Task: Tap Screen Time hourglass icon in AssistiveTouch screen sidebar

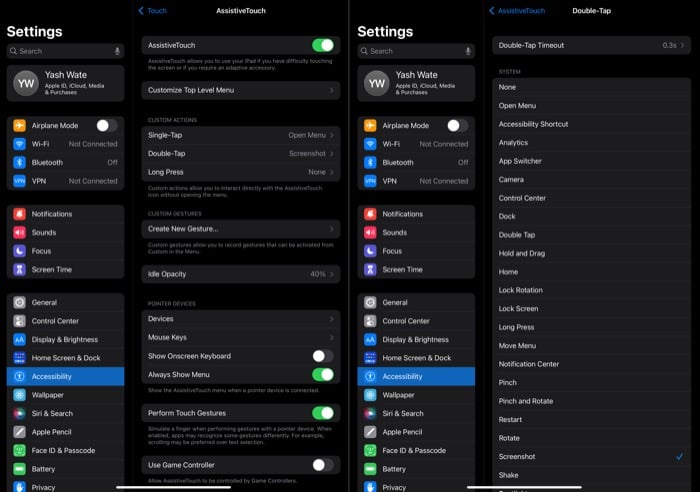Action: tap(19, 269)
